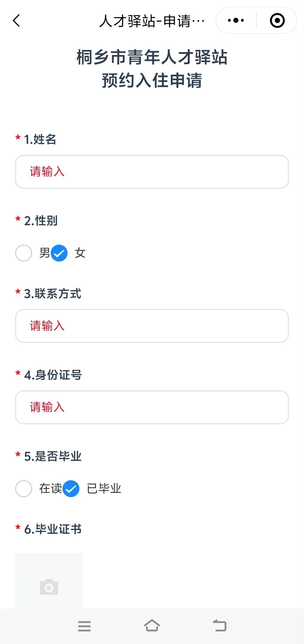Choose the 已毕业 radio option
304x644 pixels.
(71, 489)
